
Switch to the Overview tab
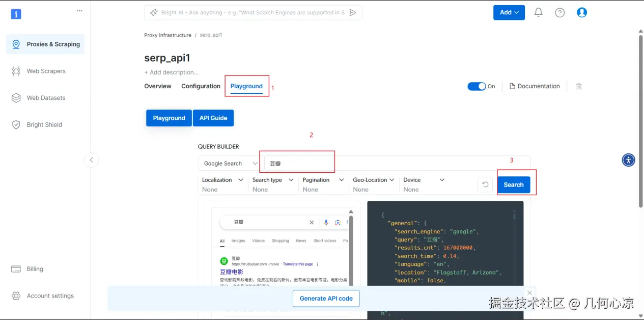click(x=158, y=86)
